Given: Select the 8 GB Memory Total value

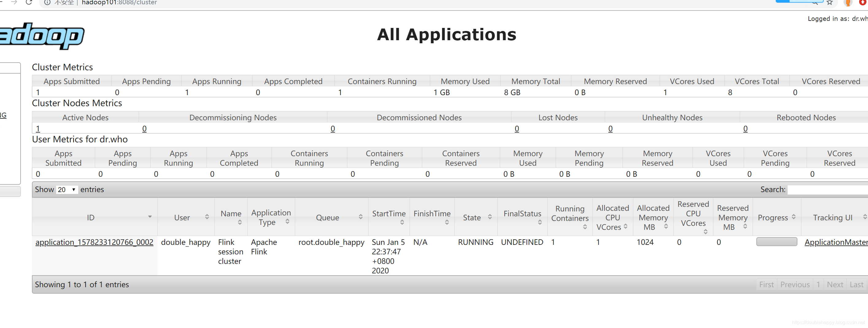Looking at the screenshot, I should click(512, 92).
